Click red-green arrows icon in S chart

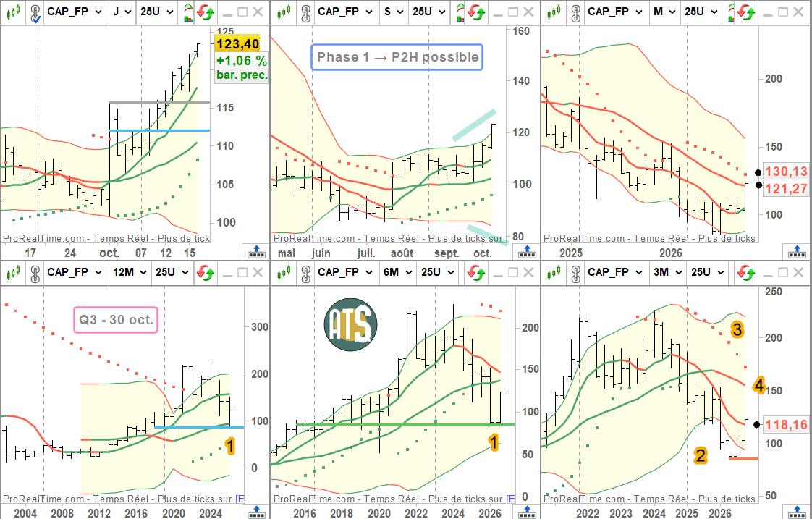pyautogui.click(x=476, y=12)
